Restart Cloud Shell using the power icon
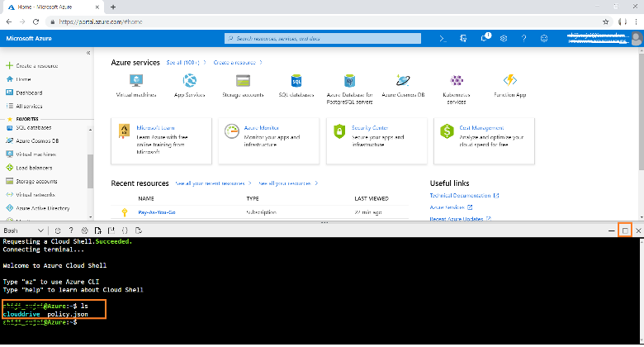Image resolution: width=644 pixels, height=347 pixels. tap(58, 230)
